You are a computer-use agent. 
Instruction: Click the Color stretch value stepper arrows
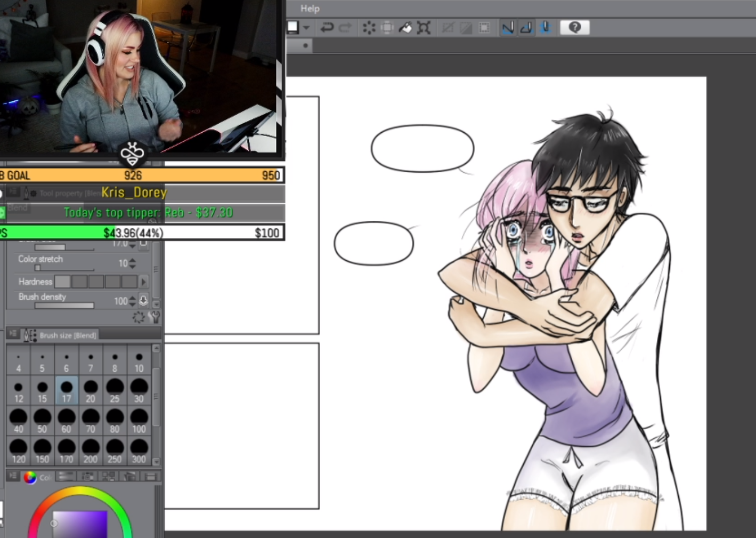click(x=133, y=263)
